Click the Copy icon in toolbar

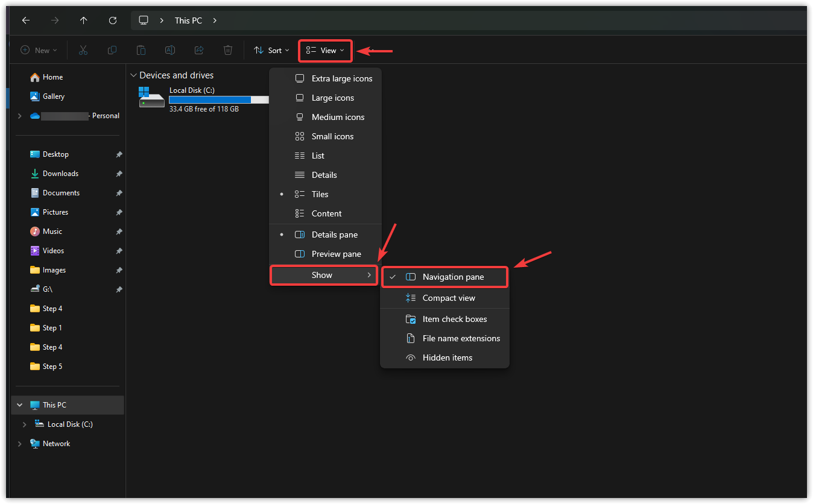[x=112, y=51]
